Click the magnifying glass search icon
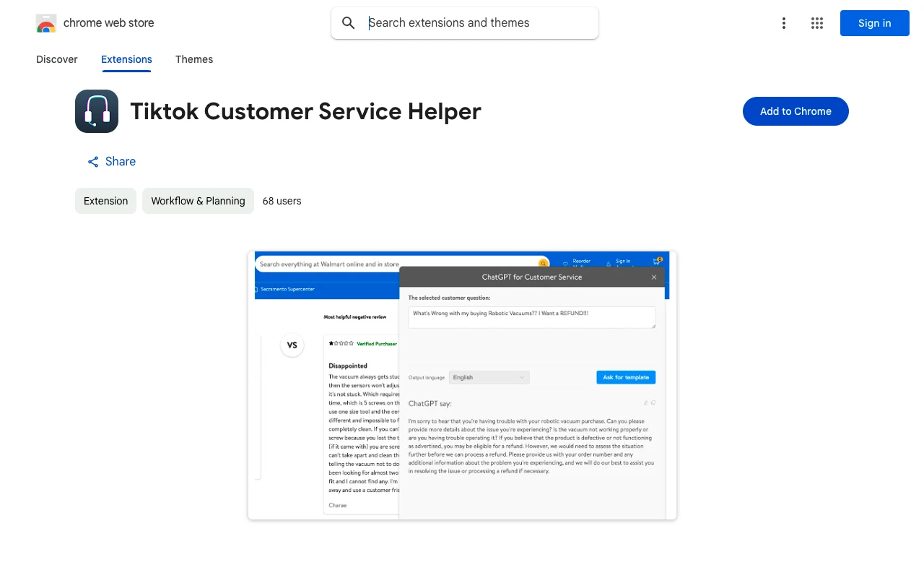The image size is (924, 578). pyautogui.click(x=349, y=23)
